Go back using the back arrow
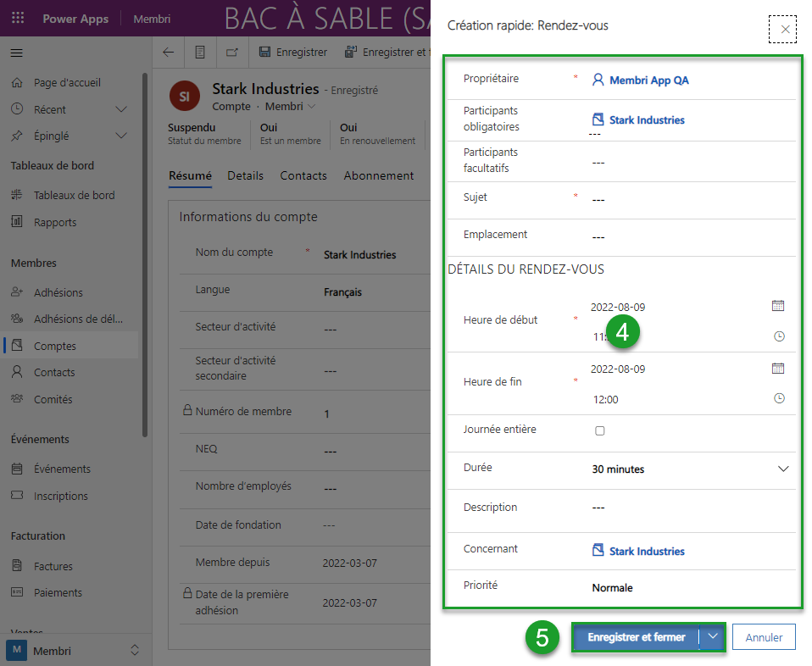The width and height of the screenshot is (812, 666). coord(168,53)
